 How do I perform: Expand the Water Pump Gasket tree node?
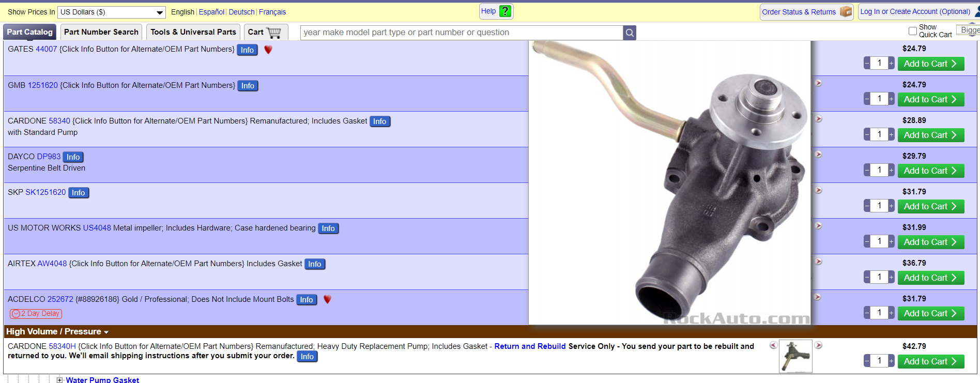pos(60,380)
